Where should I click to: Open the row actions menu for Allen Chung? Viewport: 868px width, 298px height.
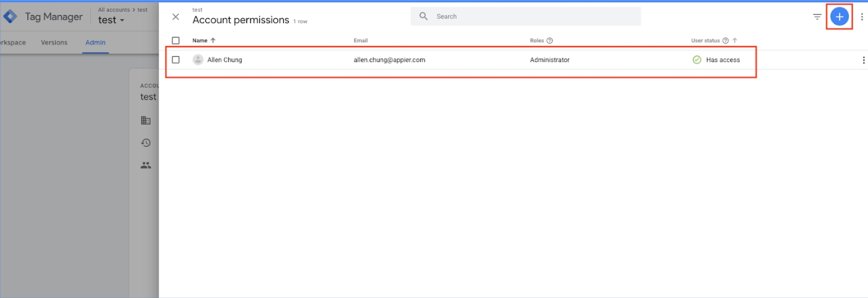point(863,60)
